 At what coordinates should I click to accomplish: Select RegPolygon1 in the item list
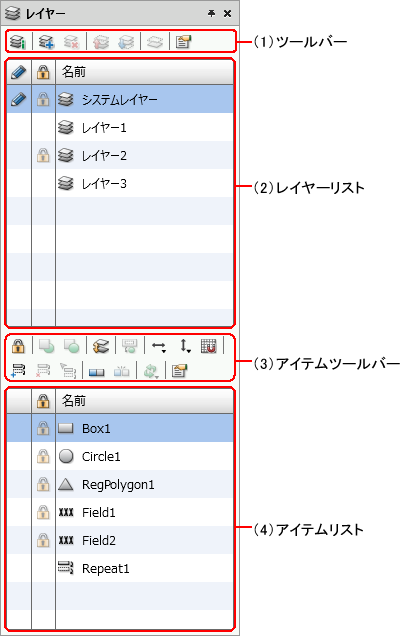pos(120,484)
